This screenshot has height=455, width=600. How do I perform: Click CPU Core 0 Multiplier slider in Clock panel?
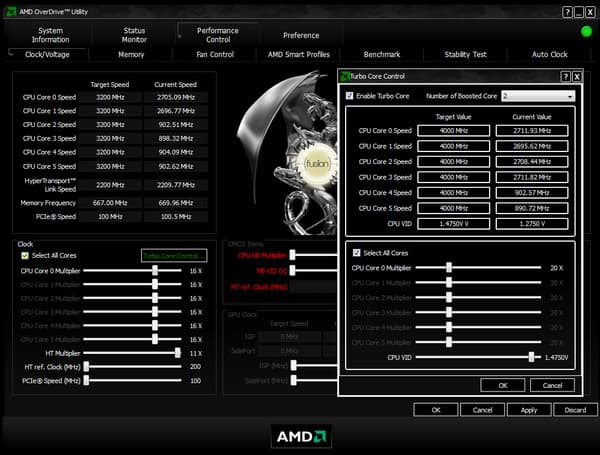click(155, 271)
